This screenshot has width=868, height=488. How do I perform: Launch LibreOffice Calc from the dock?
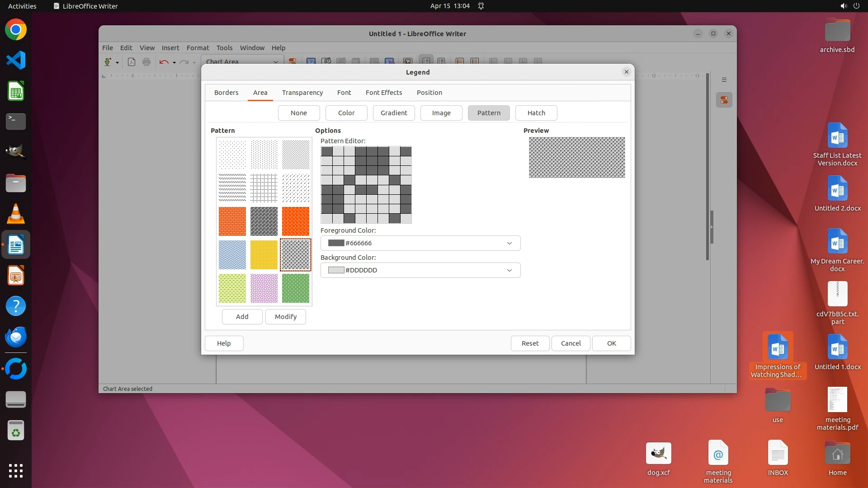click(16, 91)
